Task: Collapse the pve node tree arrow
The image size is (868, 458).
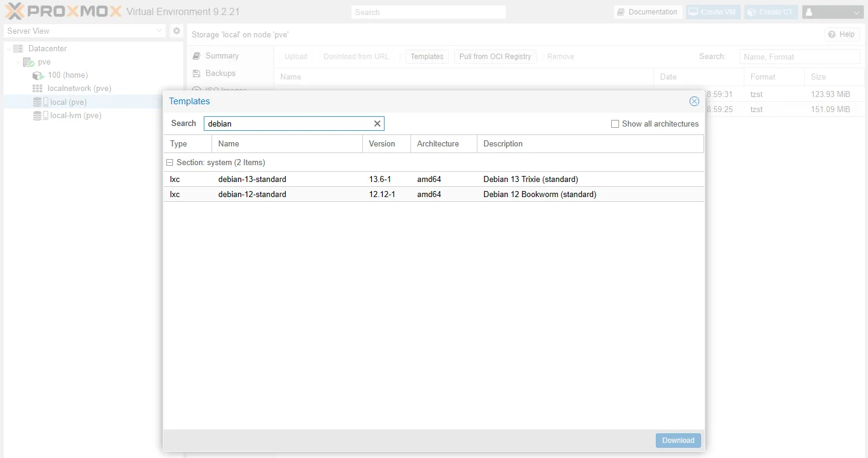Action: pos(18,62)
